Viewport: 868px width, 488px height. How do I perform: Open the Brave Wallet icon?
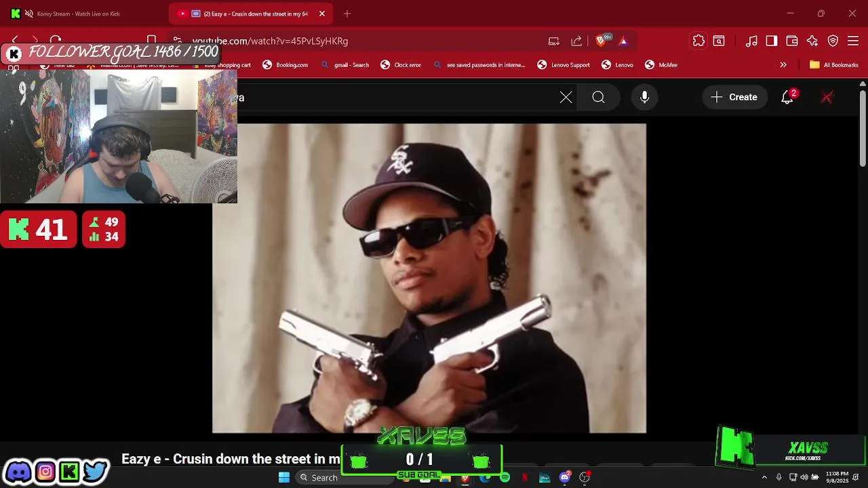coord(792,41)
